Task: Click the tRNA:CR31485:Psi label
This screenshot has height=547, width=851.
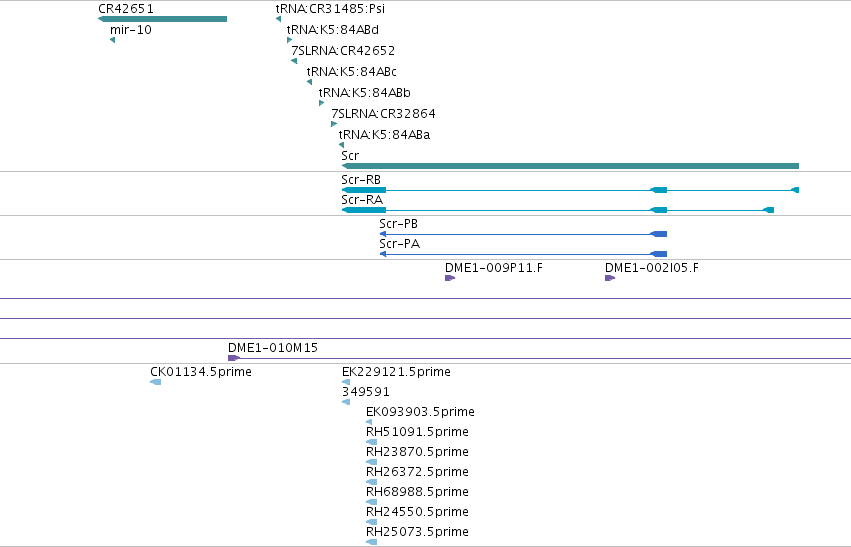Action: coord(331,9)
